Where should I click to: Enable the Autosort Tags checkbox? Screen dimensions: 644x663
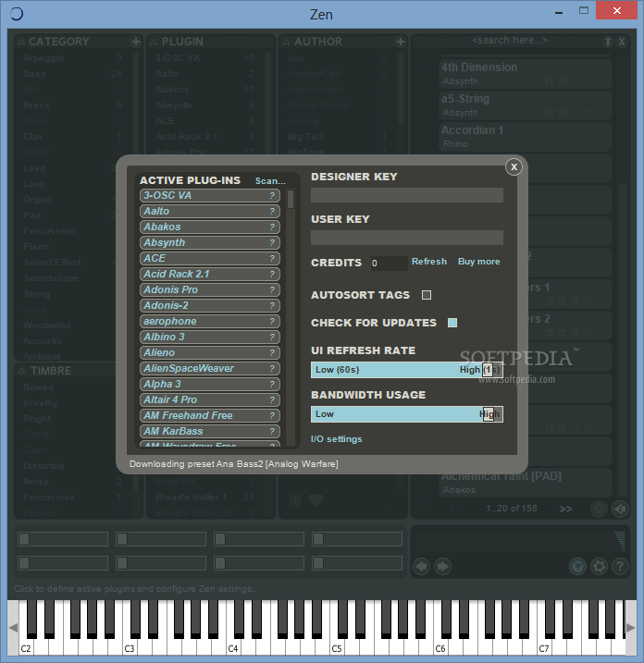427,295
